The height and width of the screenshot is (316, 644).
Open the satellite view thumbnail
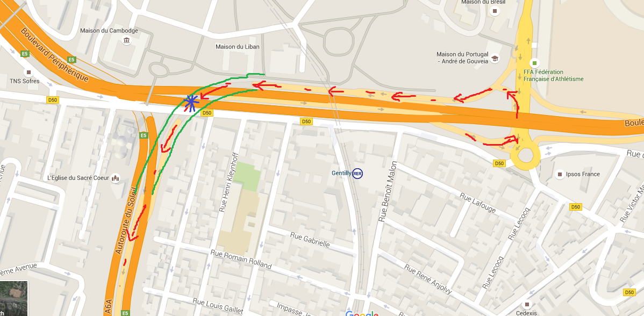[14, 298]
